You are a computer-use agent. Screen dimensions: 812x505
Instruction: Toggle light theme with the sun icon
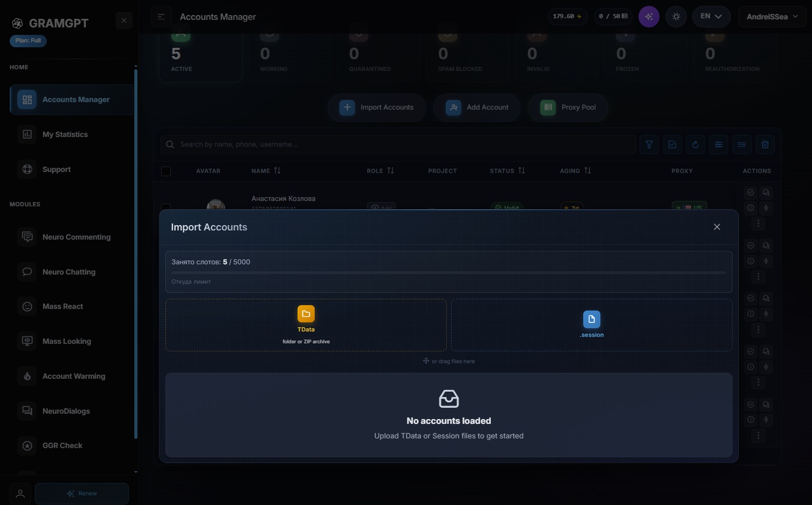(676, 17)
